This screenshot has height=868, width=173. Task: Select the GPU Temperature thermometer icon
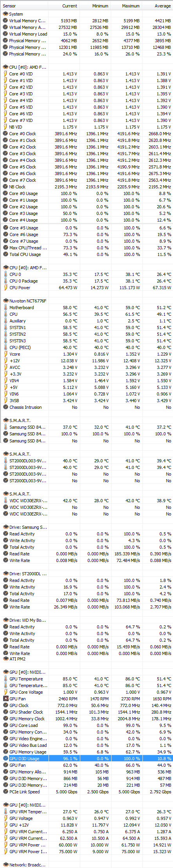[5, 679]
